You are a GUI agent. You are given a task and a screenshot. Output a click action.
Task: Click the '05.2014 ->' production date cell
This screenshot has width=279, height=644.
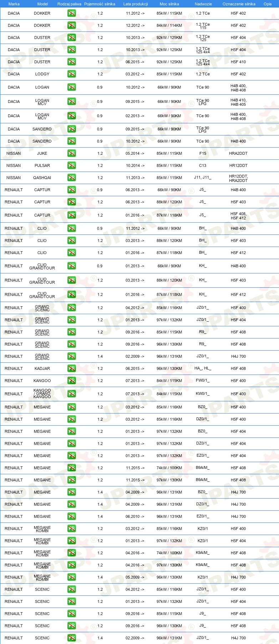135,153
